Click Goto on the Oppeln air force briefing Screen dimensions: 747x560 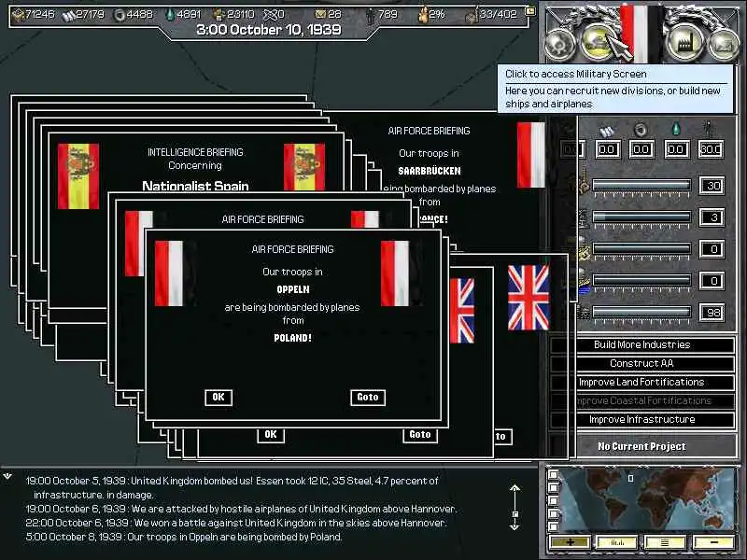tap(368, 398)
